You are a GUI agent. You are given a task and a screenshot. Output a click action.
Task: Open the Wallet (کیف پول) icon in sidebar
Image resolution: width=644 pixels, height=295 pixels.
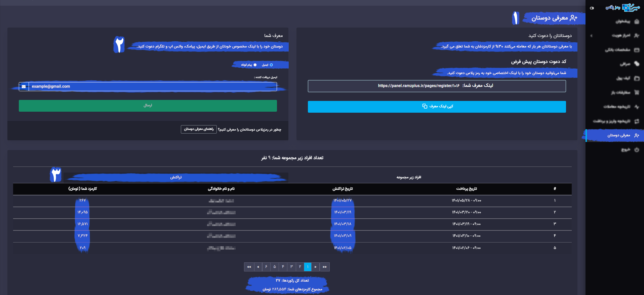(637, 78)
